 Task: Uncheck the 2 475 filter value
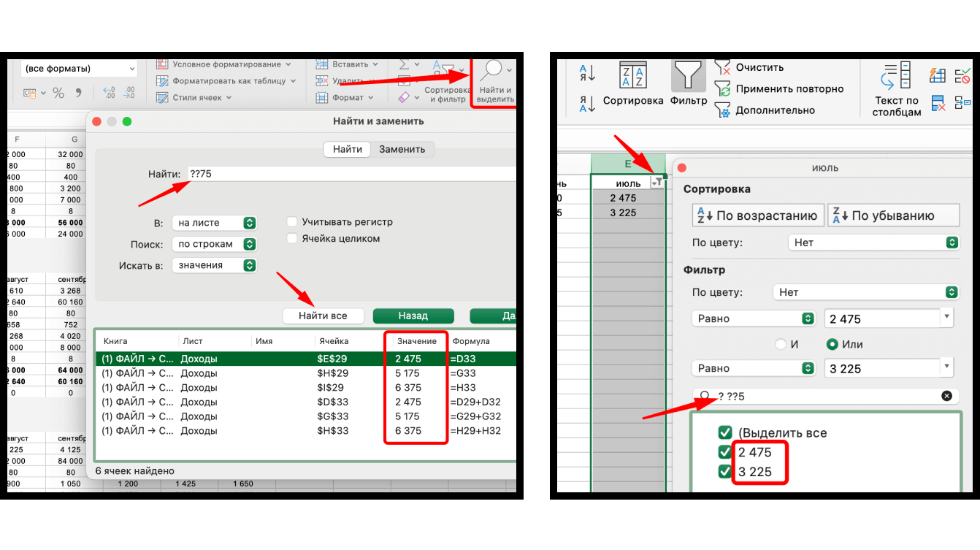coord(725,452)
